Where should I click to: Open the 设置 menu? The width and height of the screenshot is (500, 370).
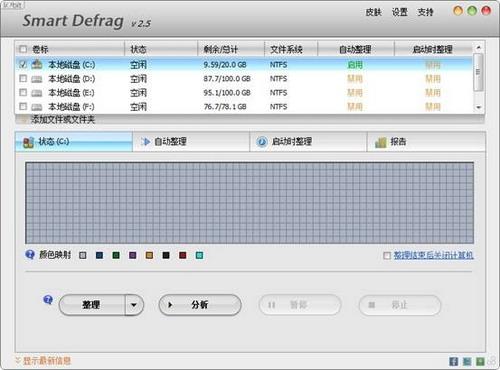point(400,12)
